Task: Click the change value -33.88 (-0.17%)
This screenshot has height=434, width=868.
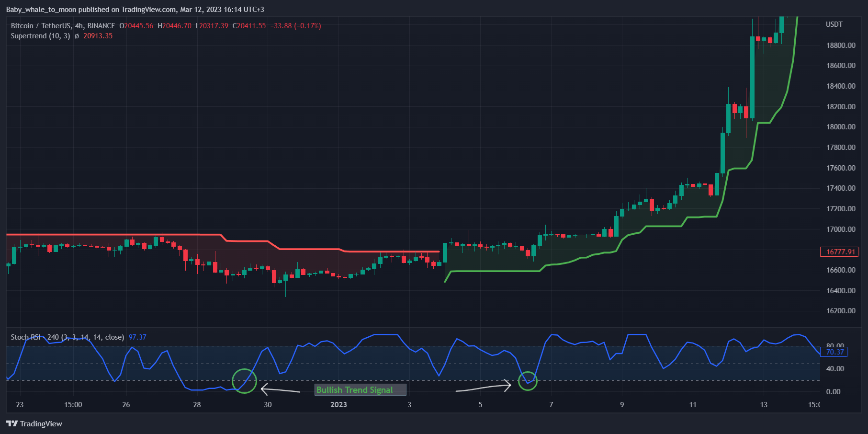Action: coord(295,26)
